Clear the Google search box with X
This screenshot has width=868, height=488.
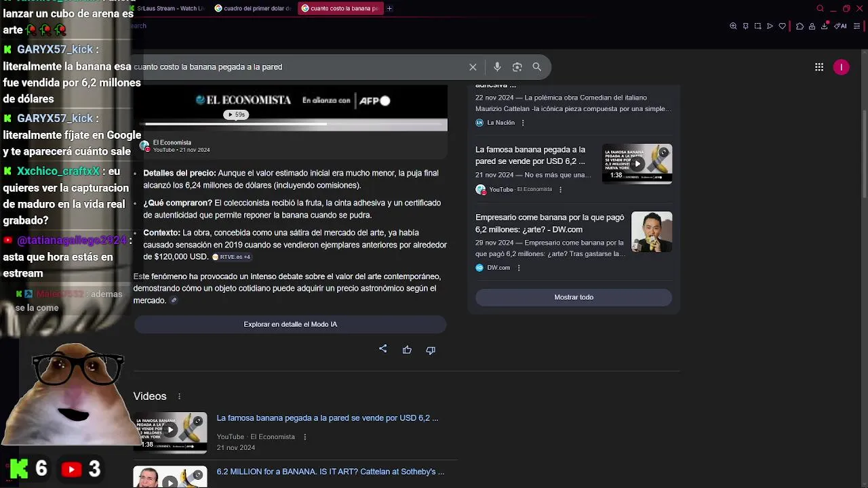coord(473,67)
